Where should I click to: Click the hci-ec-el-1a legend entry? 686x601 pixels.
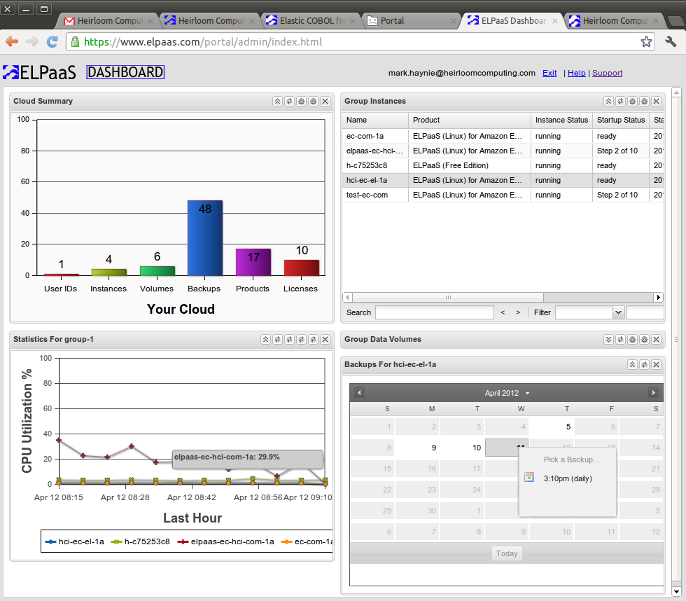74,542
